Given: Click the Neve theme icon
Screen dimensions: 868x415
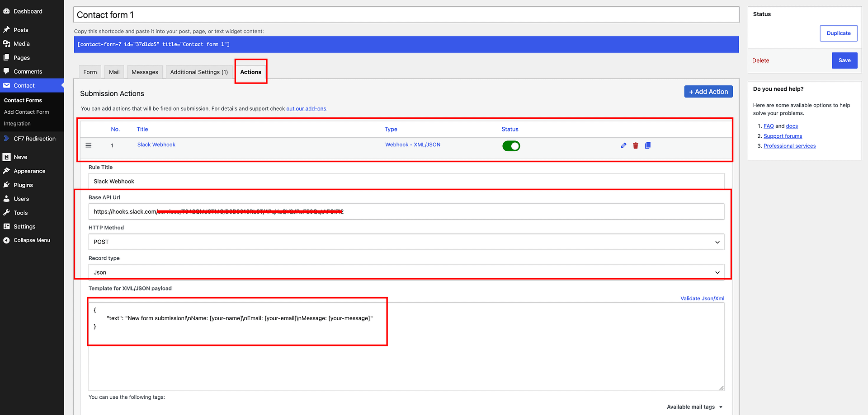Looking at the screenshot, I should click(x=6, y=157).
